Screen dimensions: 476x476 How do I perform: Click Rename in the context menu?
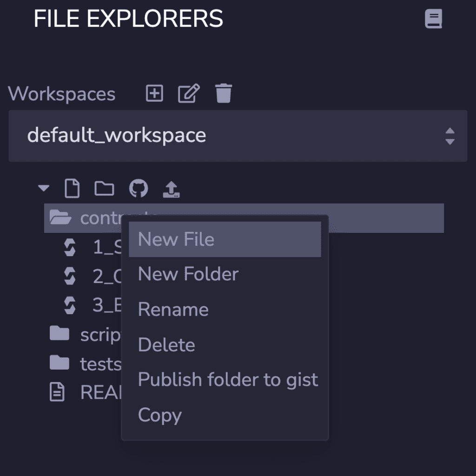[173, 310]
